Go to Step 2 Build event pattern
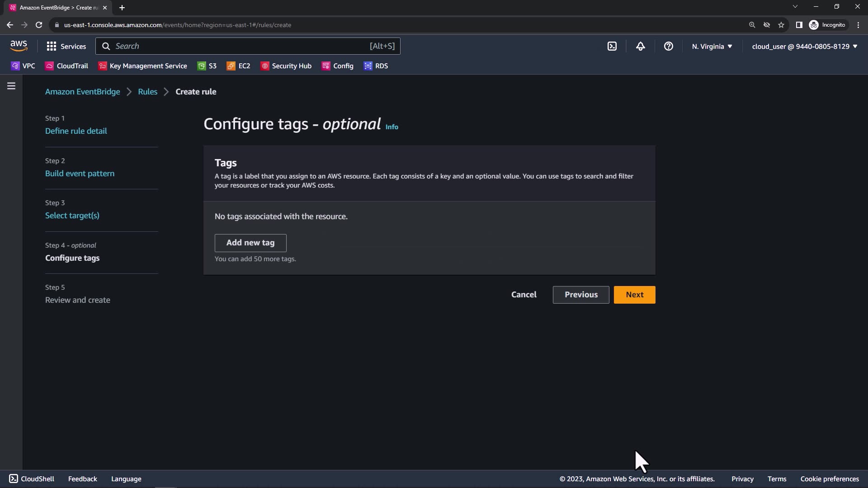The image size is (868, 488). coord(80,174)
